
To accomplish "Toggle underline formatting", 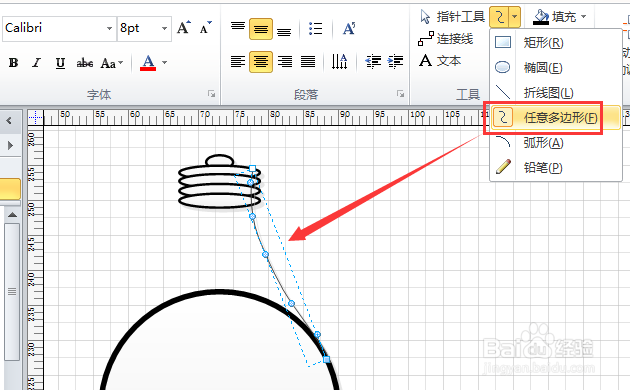I will click(x=60, y=63).
